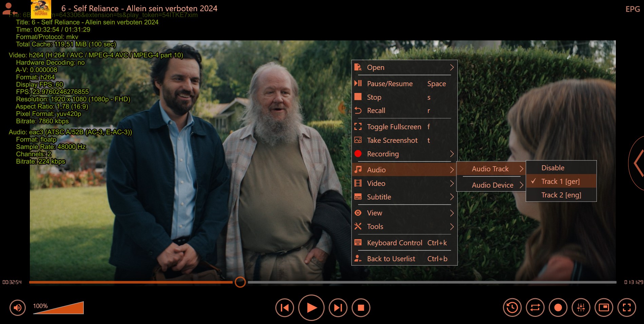Click the Open file icon in menu
Screen dimensions: 644x324
358,67
